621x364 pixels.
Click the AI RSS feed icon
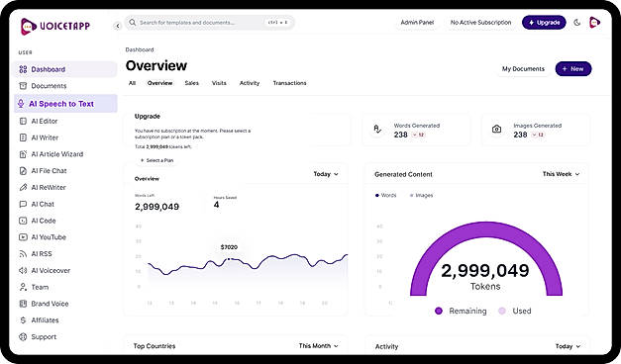(x=23, y=254)
